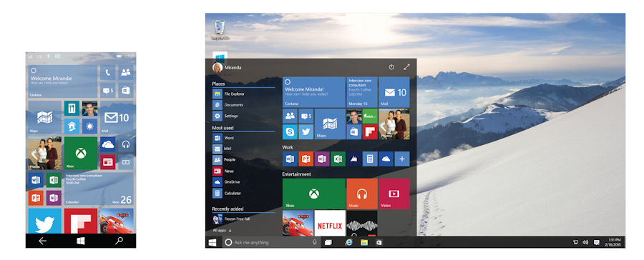The image size is (644, 260).
Task: Open Messaging tile showing 5 in Start menu
Action: pyautogui.click(x=306, y=116)
